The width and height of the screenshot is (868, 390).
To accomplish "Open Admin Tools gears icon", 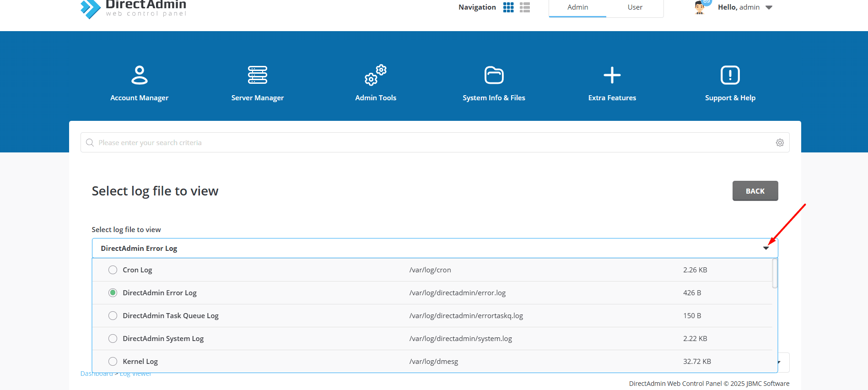I will click(x=375, y=76).
